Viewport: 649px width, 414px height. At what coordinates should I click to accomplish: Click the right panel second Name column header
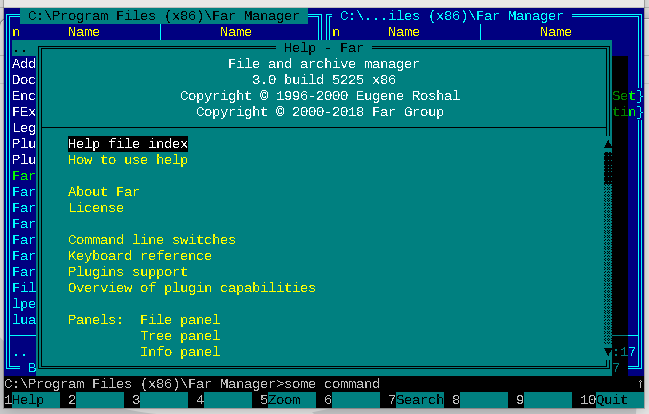556,32
